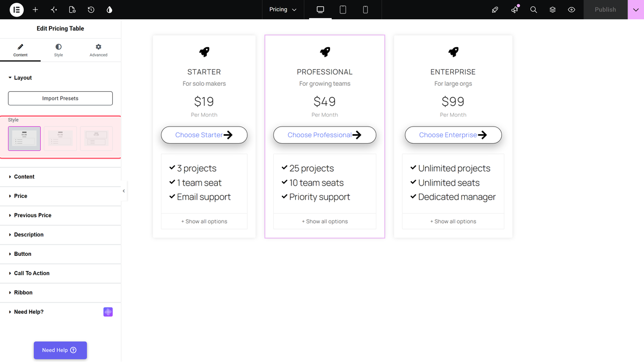Expand the Content section
This screenshot has width=644, height=362.
[60, 177]
